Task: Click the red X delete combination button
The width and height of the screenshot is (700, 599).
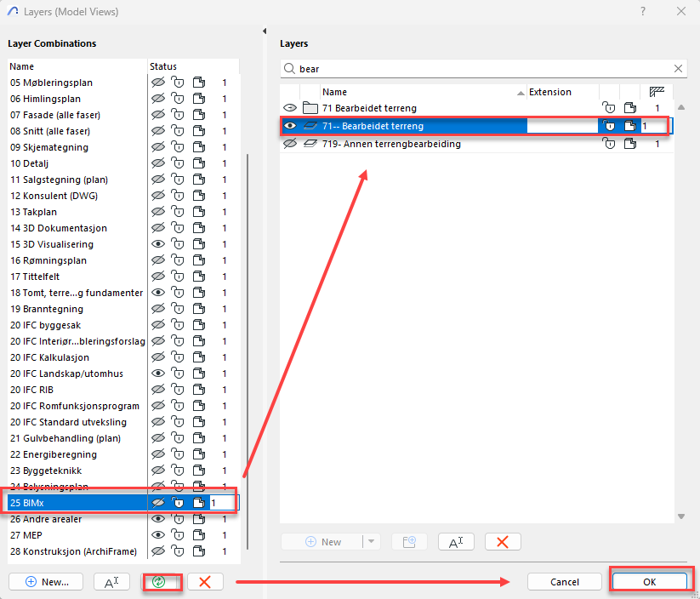Action: [205, 582]
